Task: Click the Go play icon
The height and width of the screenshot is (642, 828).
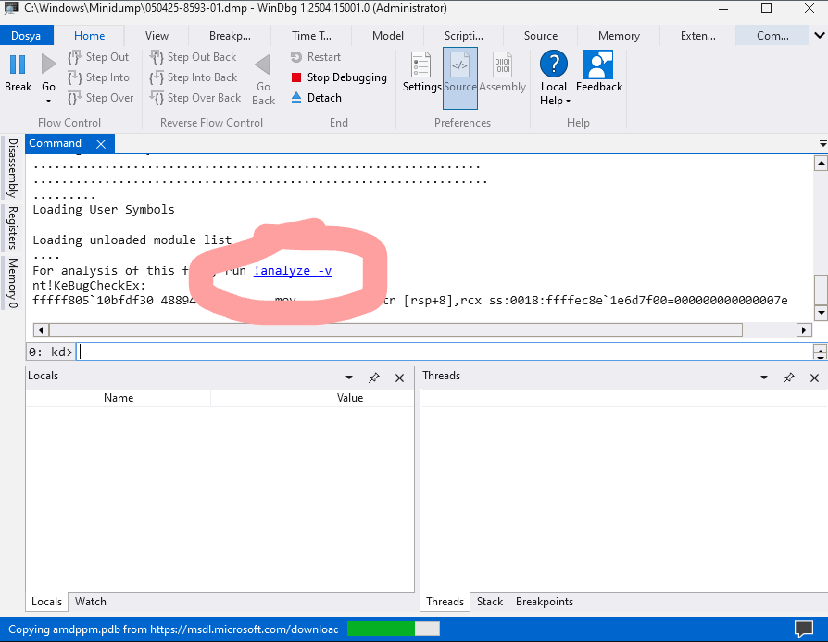Action: click(x=49, y=64)
